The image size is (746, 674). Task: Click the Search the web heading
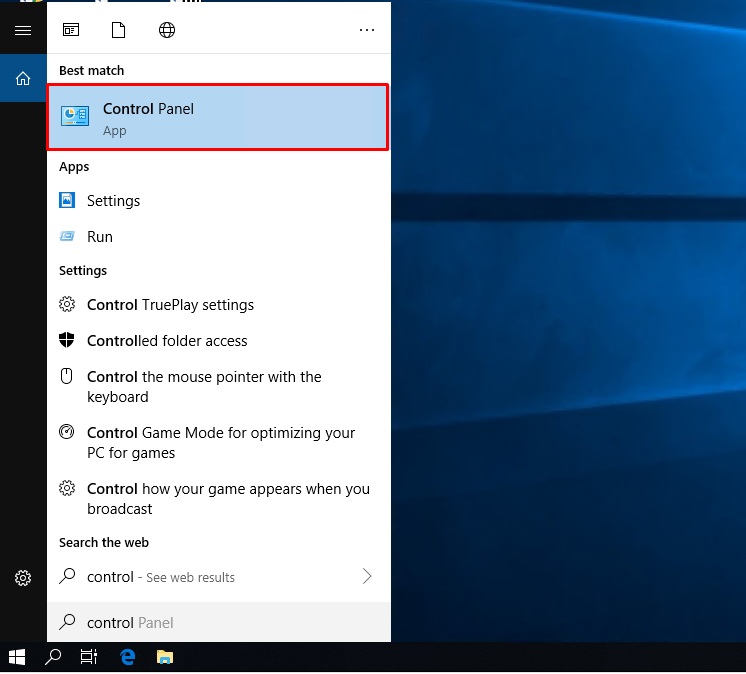(x=104, y=543)
